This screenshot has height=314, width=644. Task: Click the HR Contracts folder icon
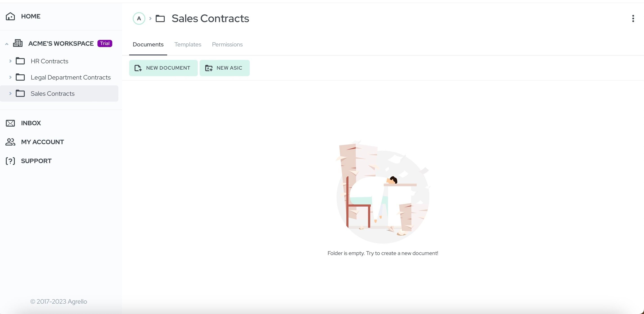tap(20, 61)
